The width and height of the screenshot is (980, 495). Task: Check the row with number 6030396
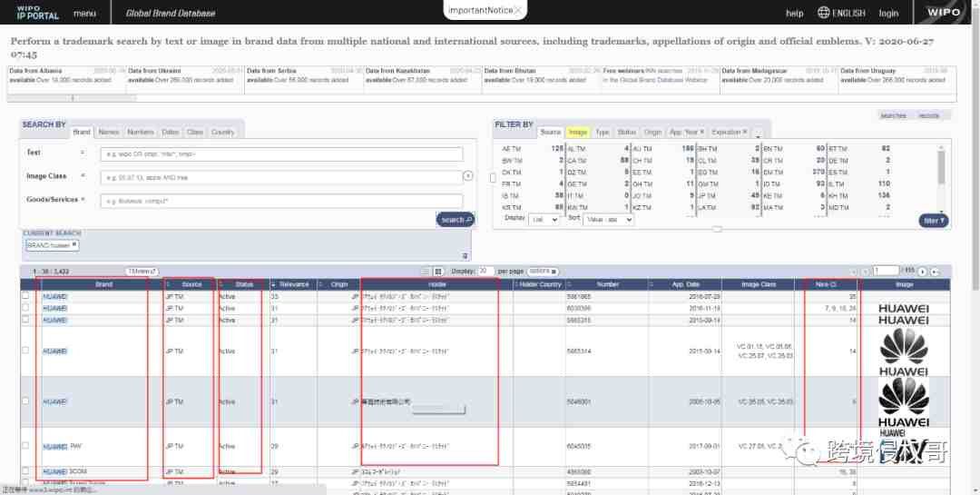click(x=25, y=307)
